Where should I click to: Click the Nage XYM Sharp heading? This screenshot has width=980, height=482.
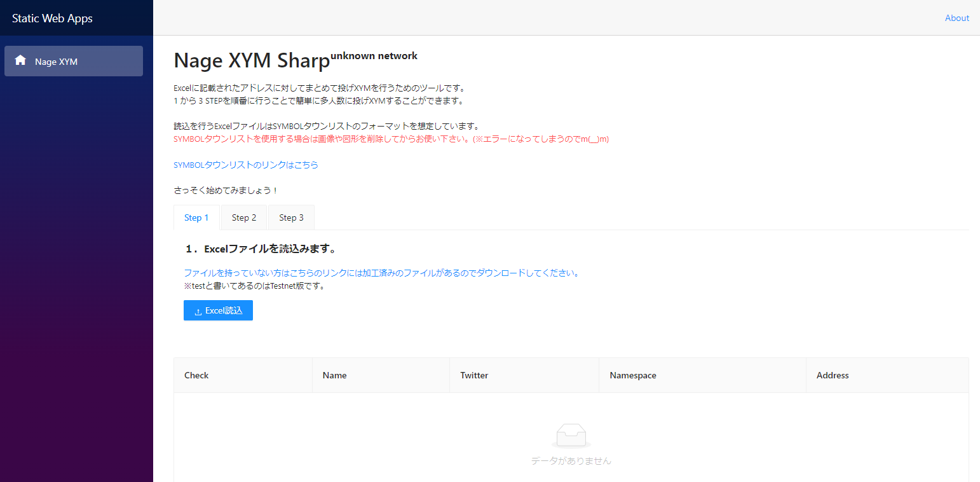click(252, 60)
